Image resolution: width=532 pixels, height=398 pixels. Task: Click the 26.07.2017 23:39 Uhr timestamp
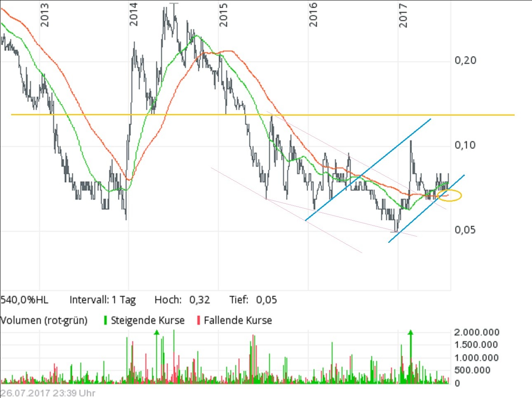pyautogui.click(x=48, y=393)
